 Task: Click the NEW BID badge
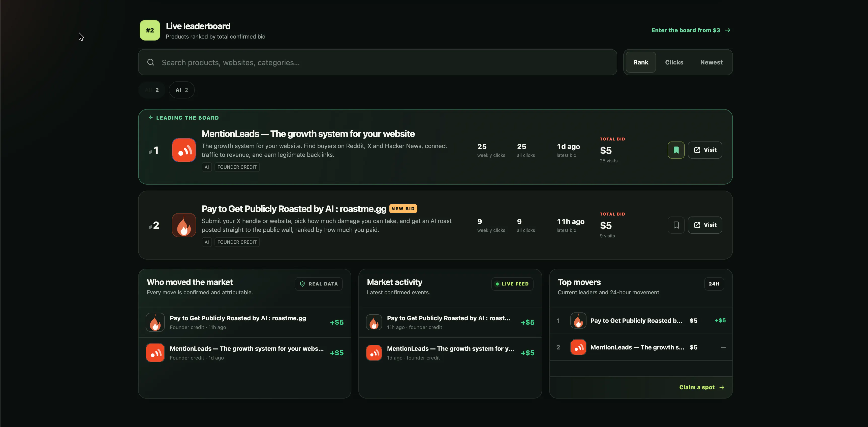(x=403, y=209)
